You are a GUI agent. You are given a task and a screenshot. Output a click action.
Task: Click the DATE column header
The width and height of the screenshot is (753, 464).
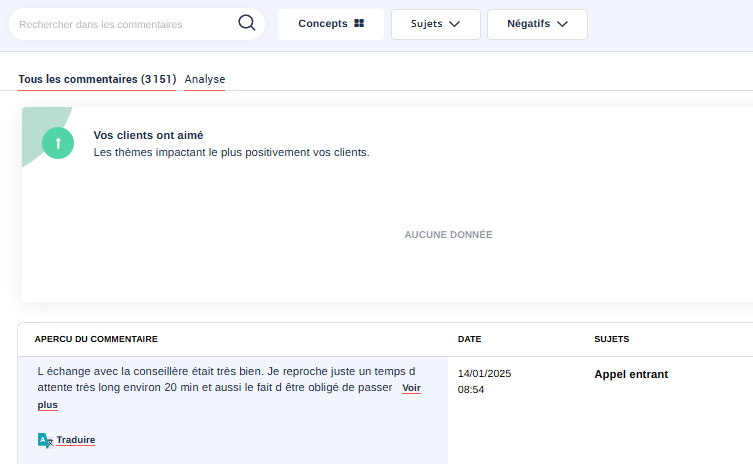tap(469, 339)
